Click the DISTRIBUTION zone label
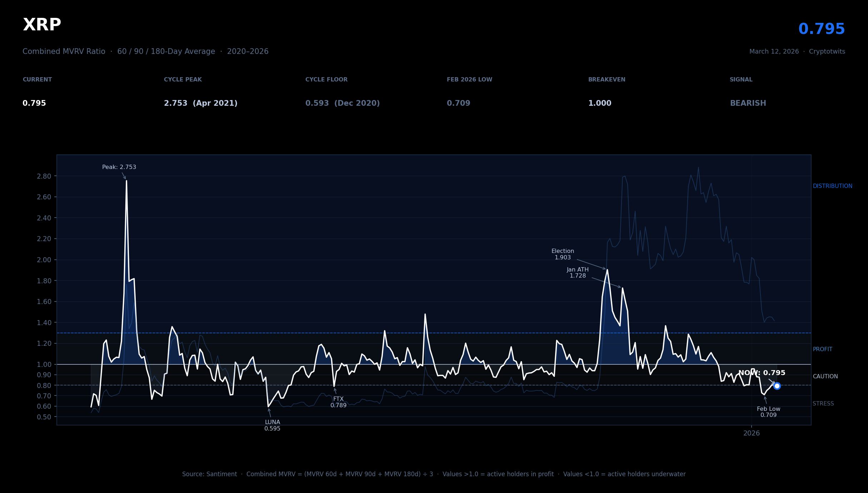The width and height of the screenshot is (868, 493). click(x=832, y=186)
